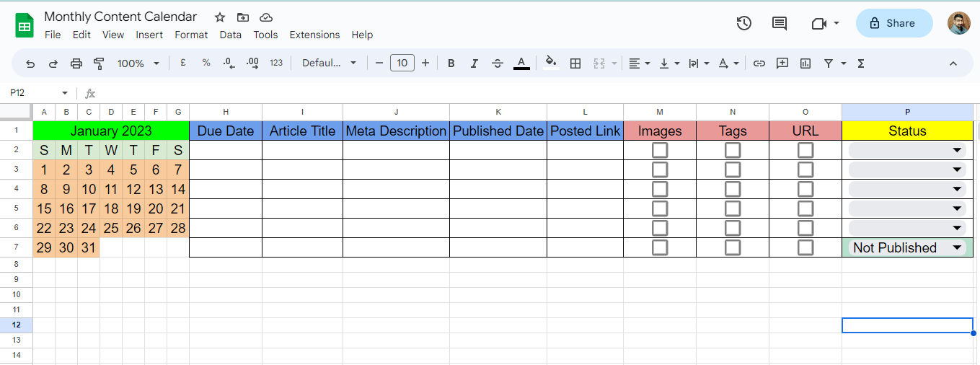
Task: Tick the Tags checkbox in row 7
Action: pyautogui.click(x=733, y=247)
